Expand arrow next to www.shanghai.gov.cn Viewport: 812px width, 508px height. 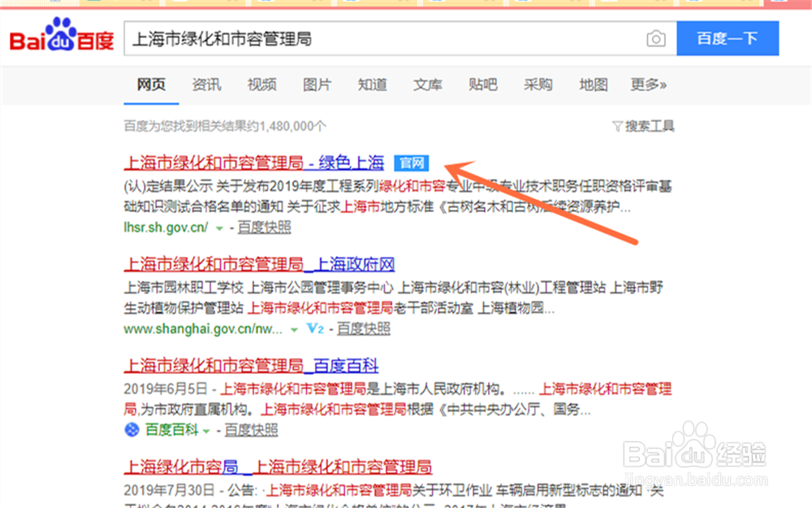click(x=294, y=330)
